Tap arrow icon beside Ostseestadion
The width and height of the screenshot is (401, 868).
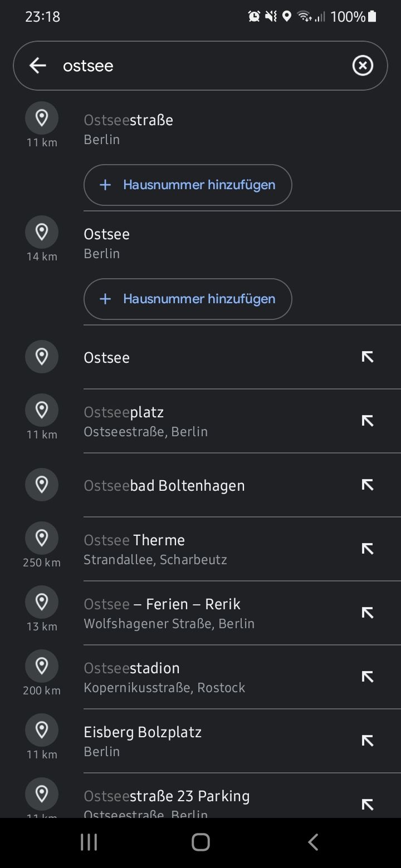(x=367, y=677)
